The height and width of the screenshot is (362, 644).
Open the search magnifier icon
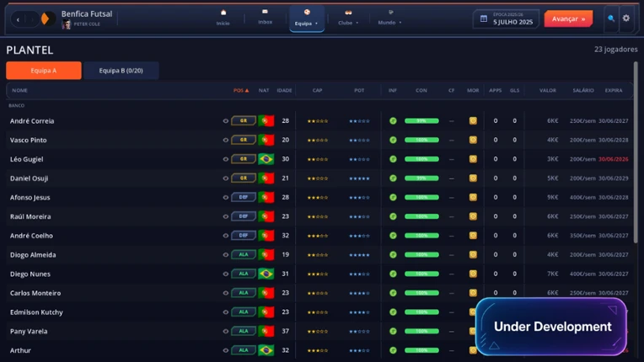click(x=611, y=19)
